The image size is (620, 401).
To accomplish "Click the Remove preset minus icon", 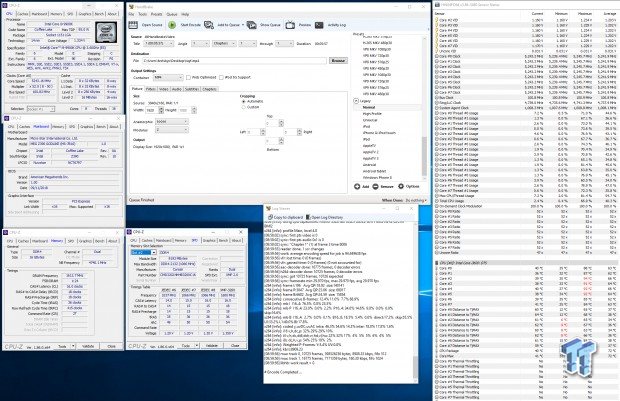I will click(375, 186).
